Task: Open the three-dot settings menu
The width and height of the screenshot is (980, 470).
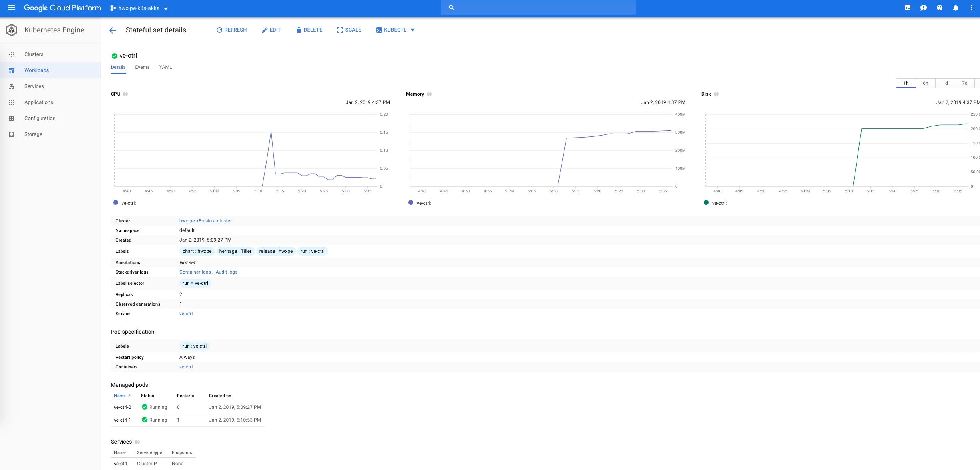Action: coord(972,8)
